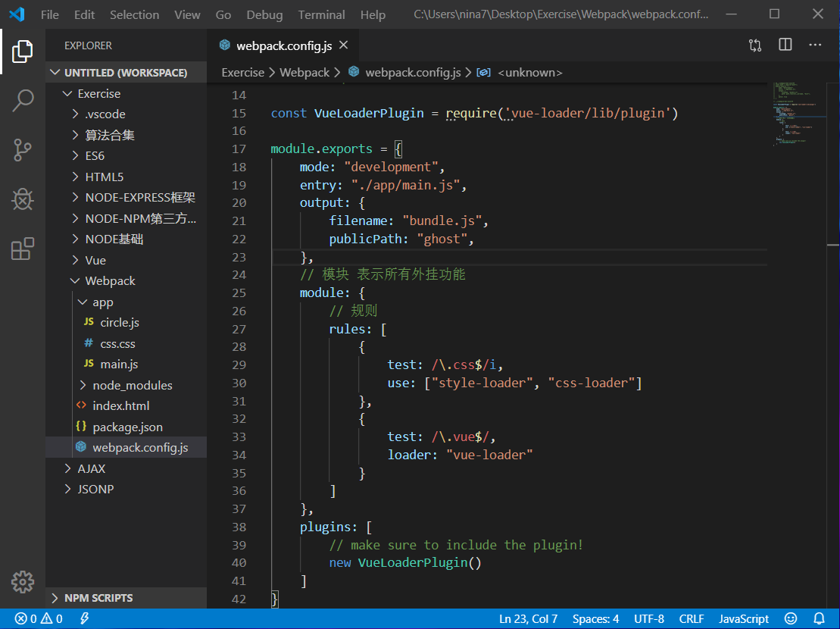Screen dimensions: 840x629
Task: Click CRLF line ending selector
Action: coord(692,619)
